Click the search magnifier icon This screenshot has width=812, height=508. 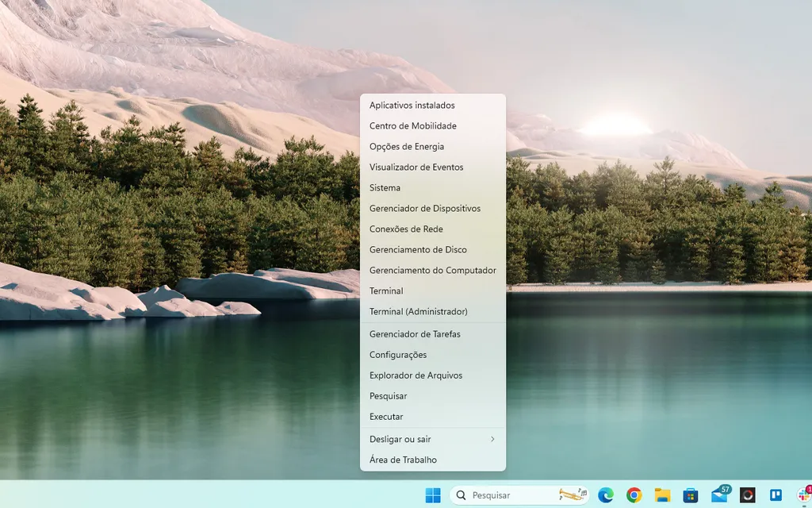(462, 495)
